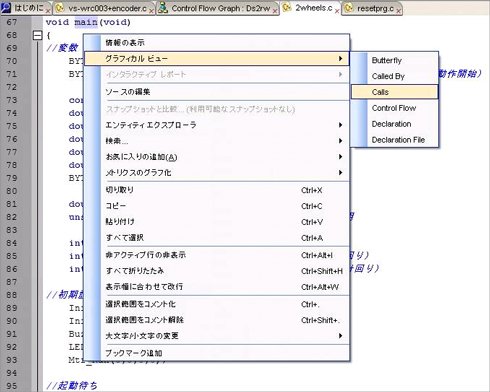This screenshot has height=392, width=490.
Task: Click the お気に入りの追加 submenu arrow
Action: pos(340,157)
